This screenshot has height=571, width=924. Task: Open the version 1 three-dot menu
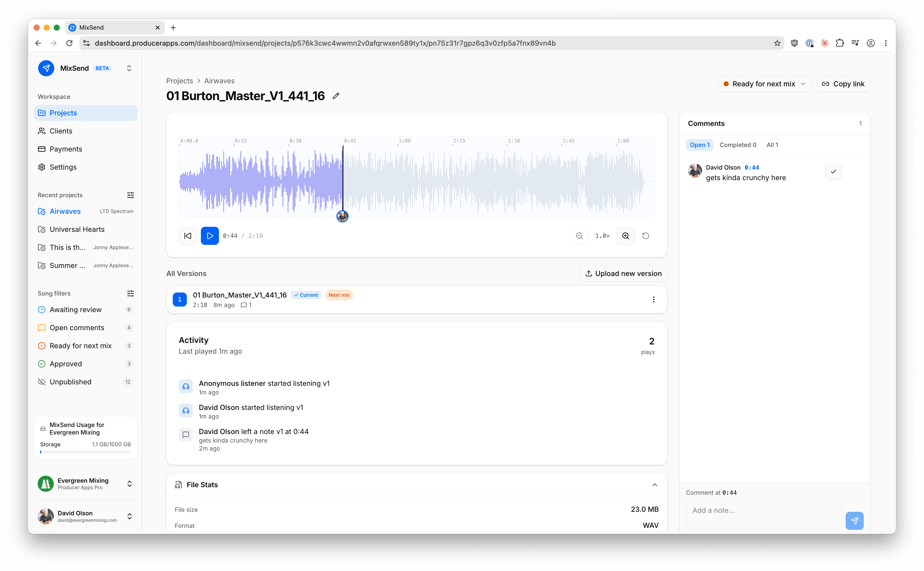coord(653,300)
